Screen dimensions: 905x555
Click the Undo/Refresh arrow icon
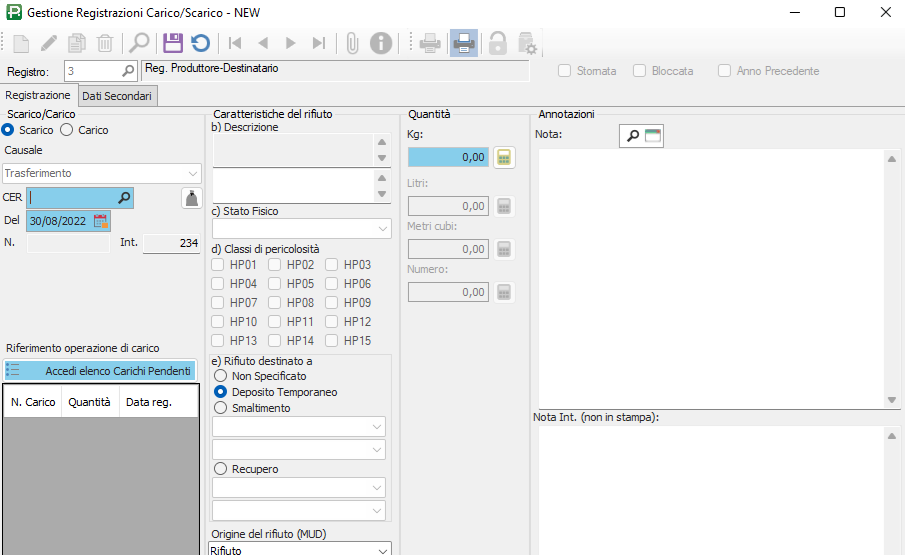(201, 43)
